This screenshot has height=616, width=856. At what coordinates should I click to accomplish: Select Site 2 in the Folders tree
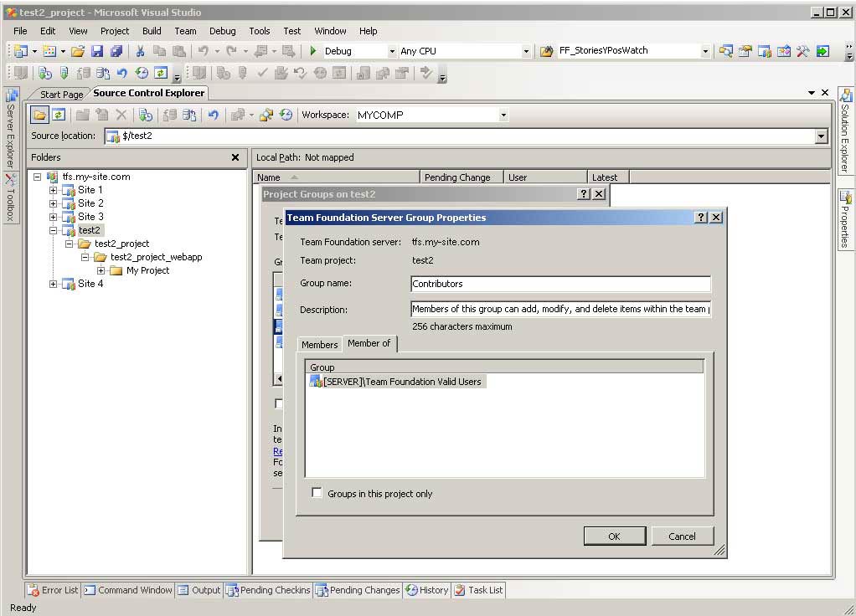[90, 203]
